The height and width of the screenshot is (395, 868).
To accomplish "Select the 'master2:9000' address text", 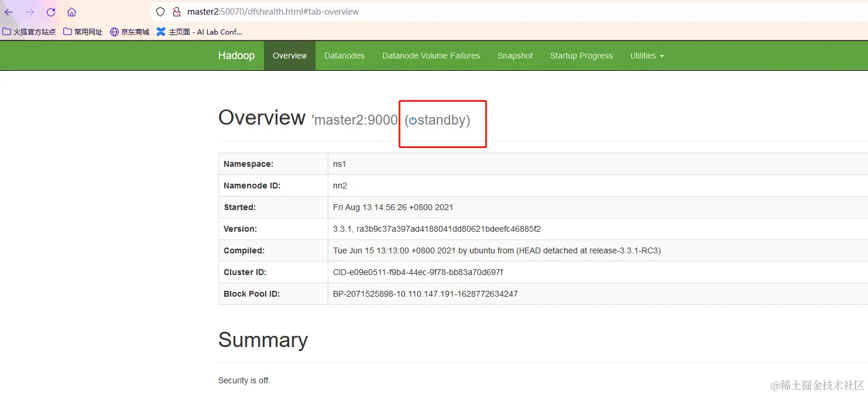I will [x=355, y=120].
